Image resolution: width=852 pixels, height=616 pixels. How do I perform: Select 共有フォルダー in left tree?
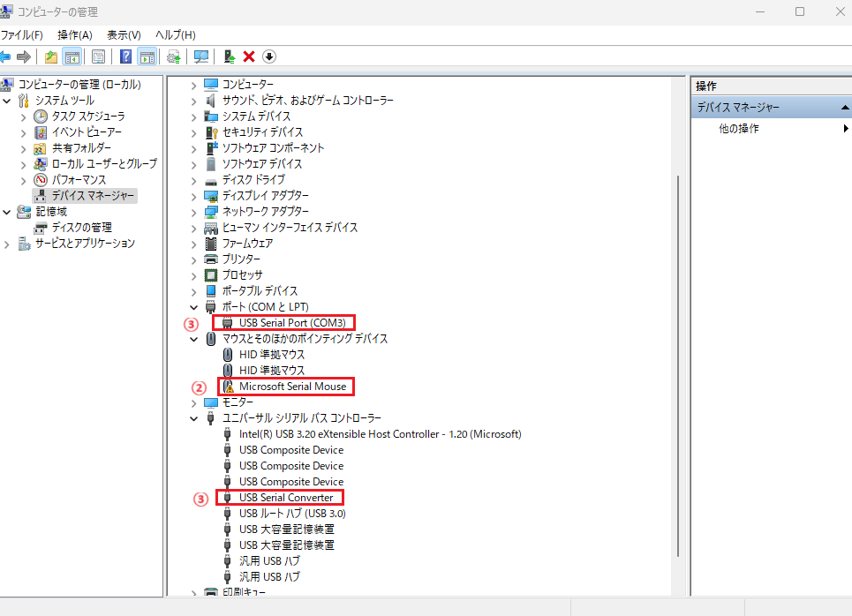pos(81,148)
